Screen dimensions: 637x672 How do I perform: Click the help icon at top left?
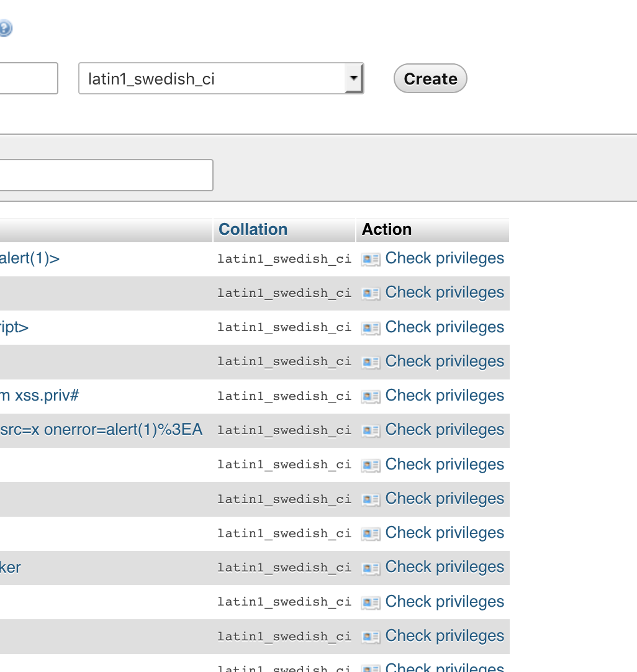pos(5,28)
